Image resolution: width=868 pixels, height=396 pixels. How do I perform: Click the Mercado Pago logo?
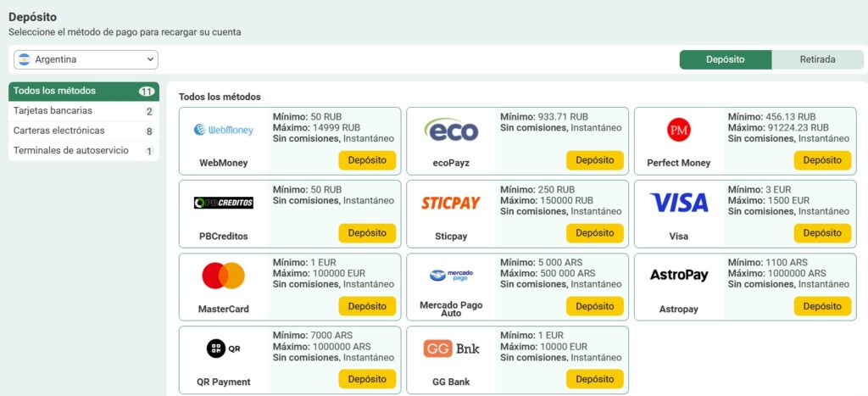tap(451, 275)
